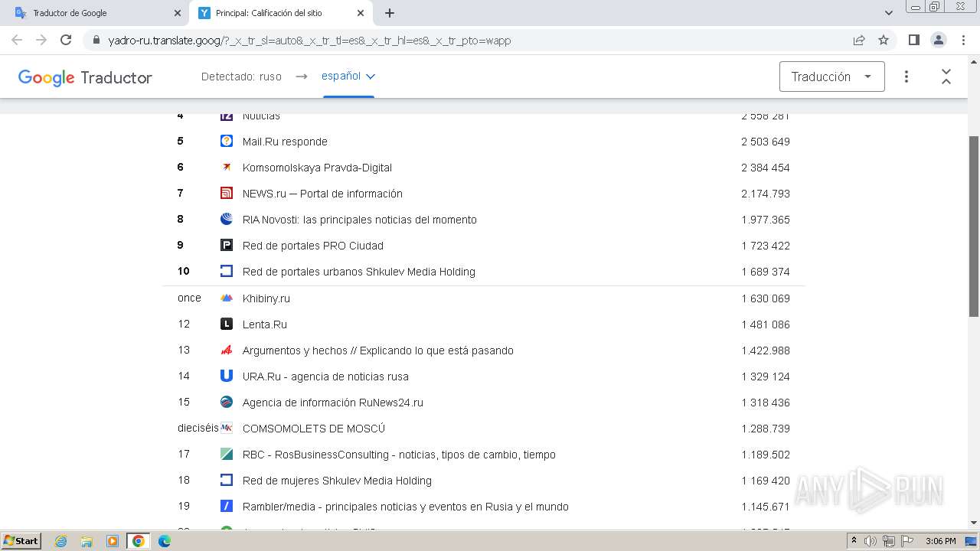The image size is (980, 551).
Task: Click the RBC RosBusinessConsulting site icon
Action: pos(227,454)
